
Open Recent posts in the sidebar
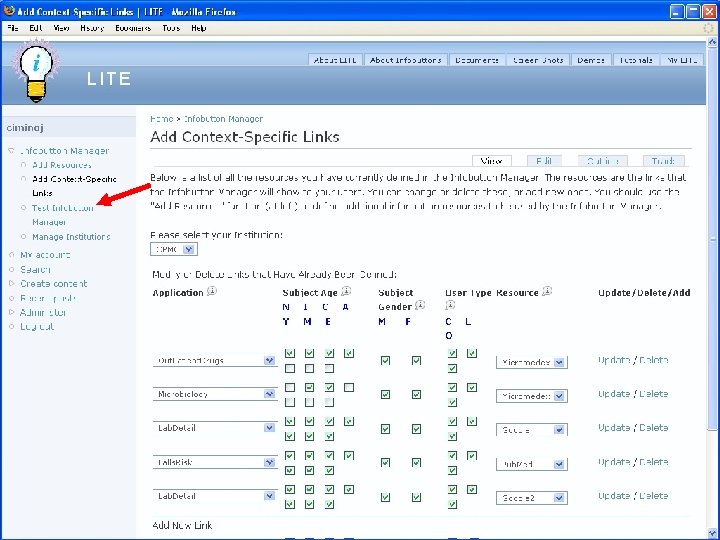point(48,298)
